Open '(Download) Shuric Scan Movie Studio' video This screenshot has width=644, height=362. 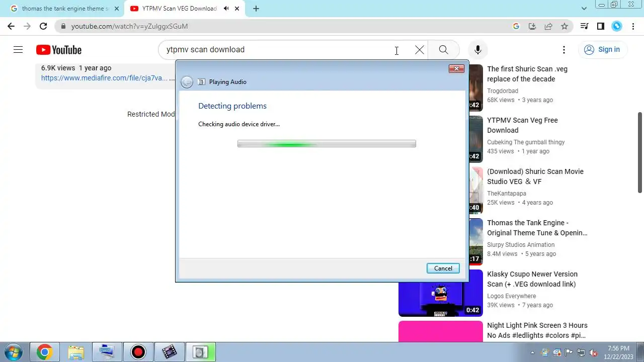pos(535,176)
